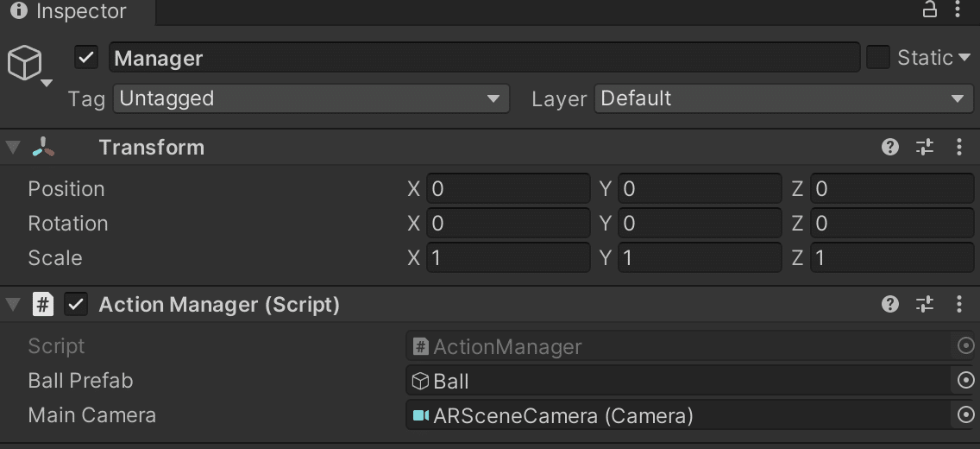Viewport: 980px width, 449px height.
Task: Open the Tag dropdown showing Untagged
Action: tap(311, 98)
